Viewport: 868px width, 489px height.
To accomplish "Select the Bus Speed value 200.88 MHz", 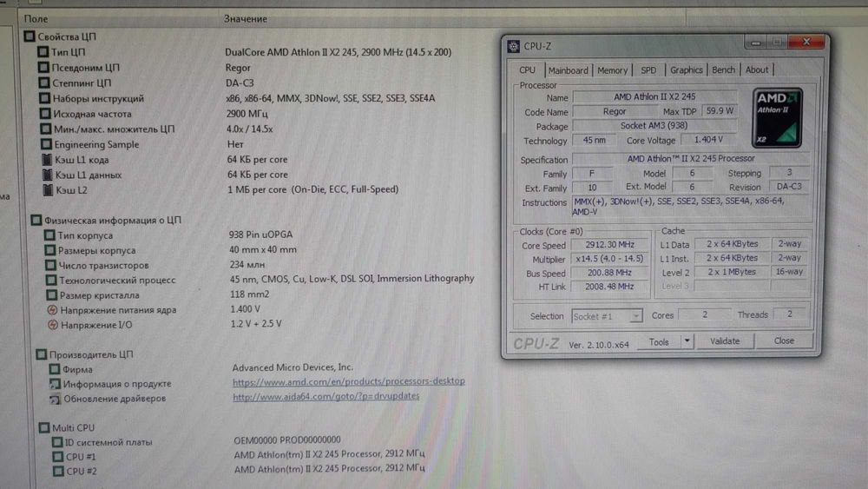I will (x=609, y=273).
